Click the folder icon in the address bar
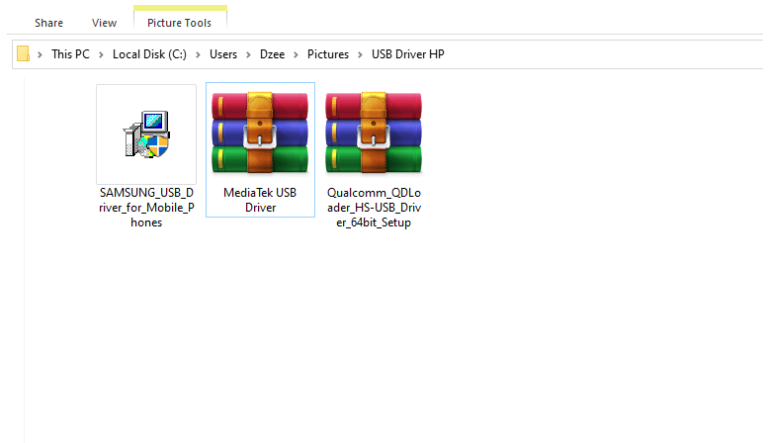768x443 pixels. click(x=23, y=54)
